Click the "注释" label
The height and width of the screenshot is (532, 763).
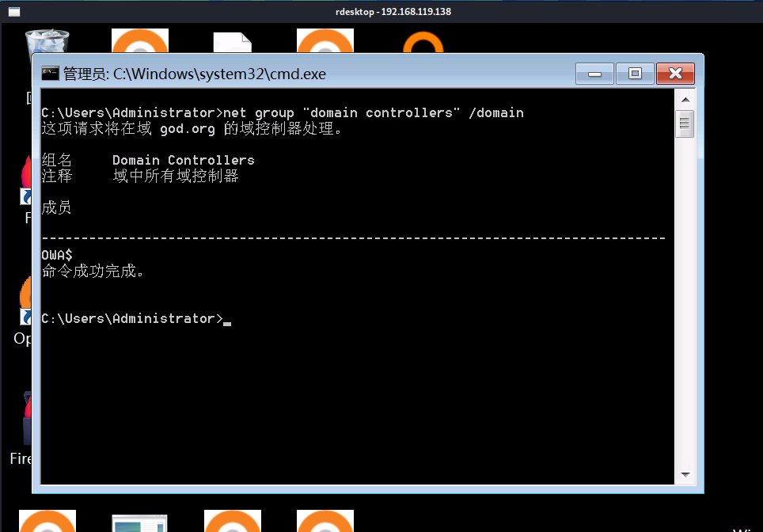tap(57, 176)
